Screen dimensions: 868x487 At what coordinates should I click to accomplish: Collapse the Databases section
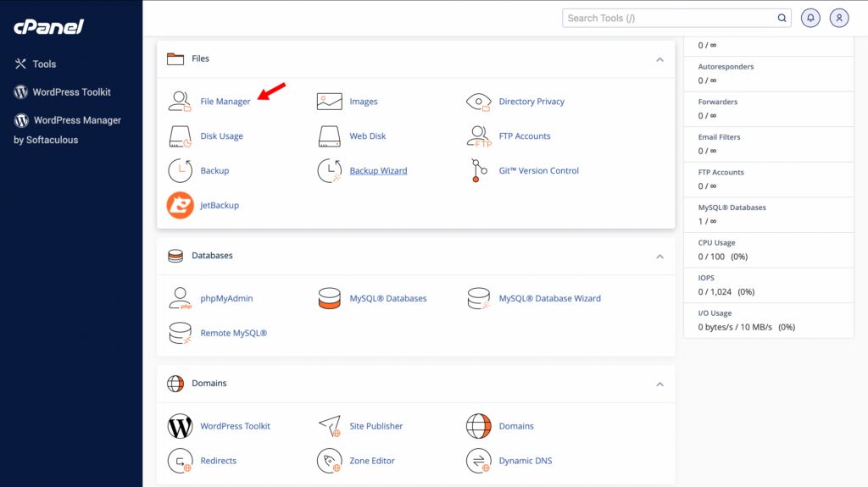pyautogui.click(x=659, y=257)
